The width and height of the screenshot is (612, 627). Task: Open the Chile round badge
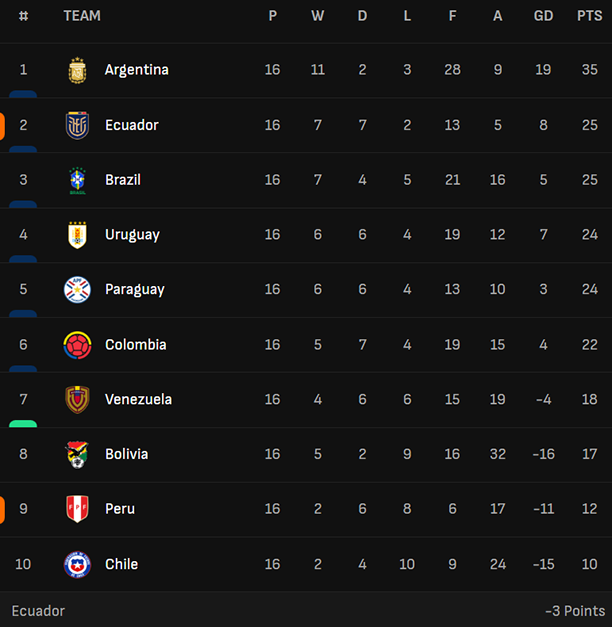pos(77,565)
